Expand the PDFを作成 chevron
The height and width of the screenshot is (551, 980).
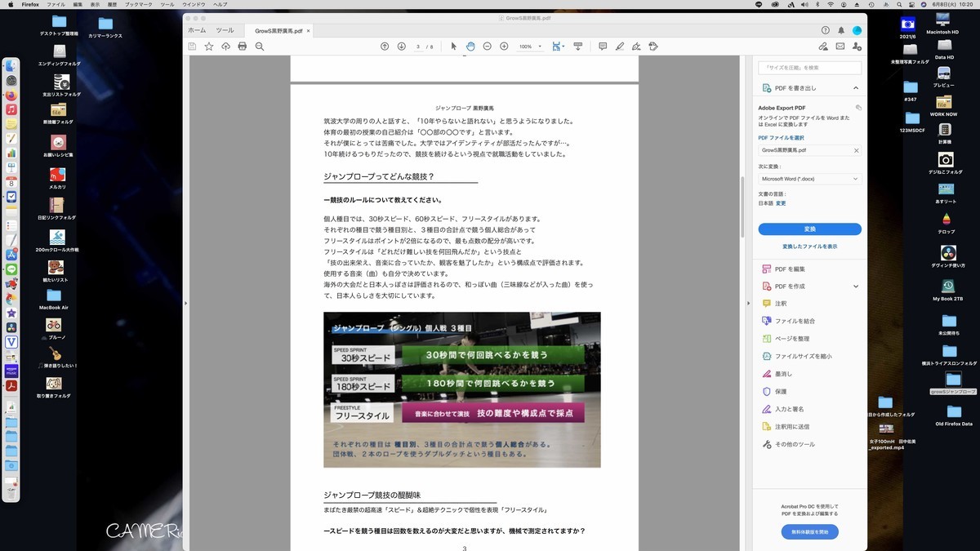coord(856,287)
